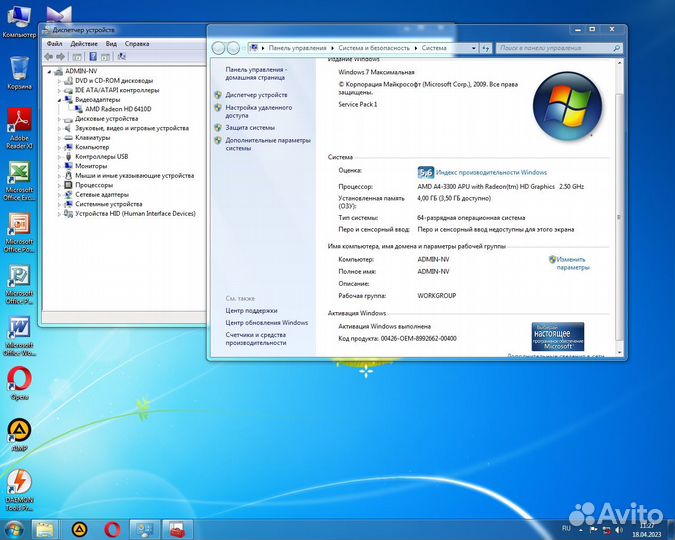Collapse the ADMIN-NV root node
The height and width of the screenshot is (540, 675).
pos(49,71)
